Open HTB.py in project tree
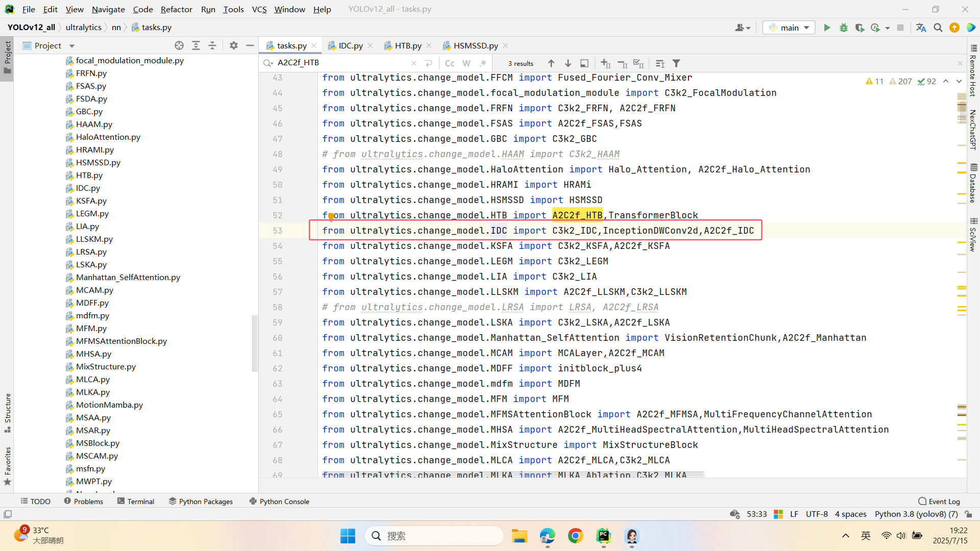 [x=89, y=175]
